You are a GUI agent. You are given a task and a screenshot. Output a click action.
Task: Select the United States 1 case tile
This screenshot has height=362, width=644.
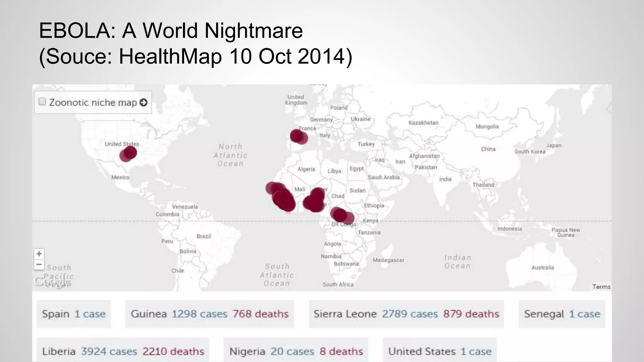(x=440, y=351)
